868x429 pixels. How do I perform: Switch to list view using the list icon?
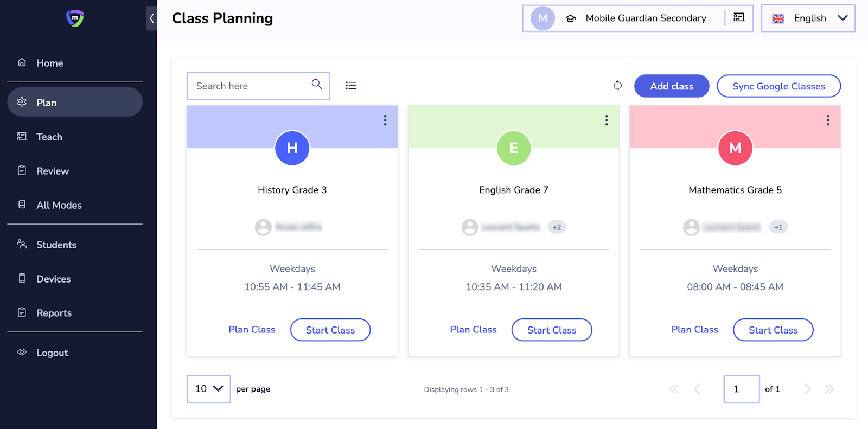351,86
